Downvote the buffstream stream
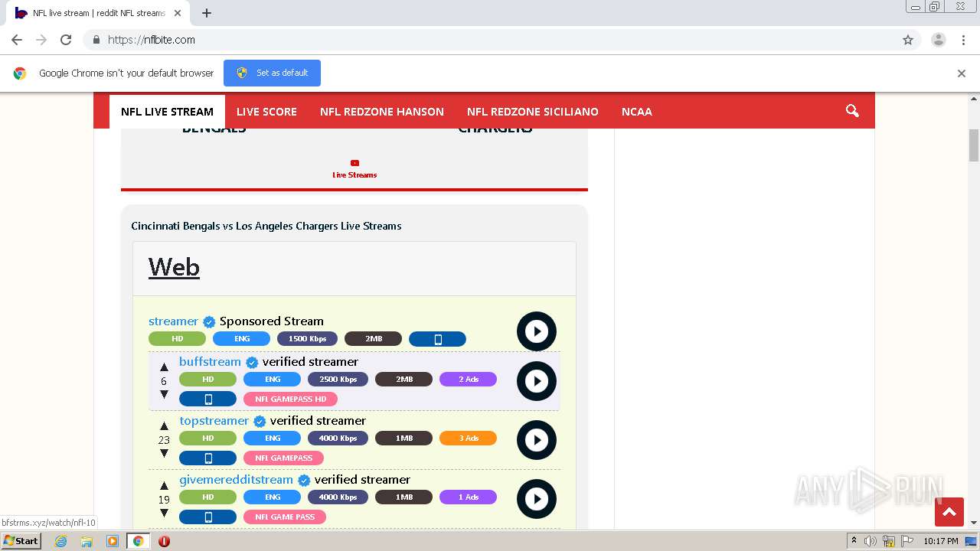Image resolution: width=980 pixels, height=551 pixels. coord(164,395)
